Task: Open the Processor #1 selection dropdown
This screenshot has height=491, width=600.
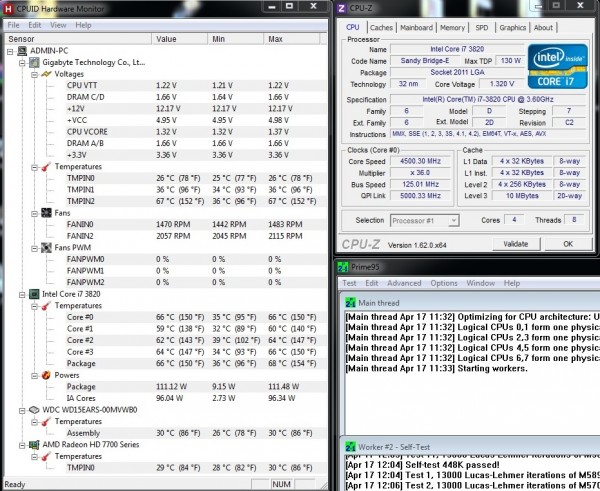Action: coord(453,221)
